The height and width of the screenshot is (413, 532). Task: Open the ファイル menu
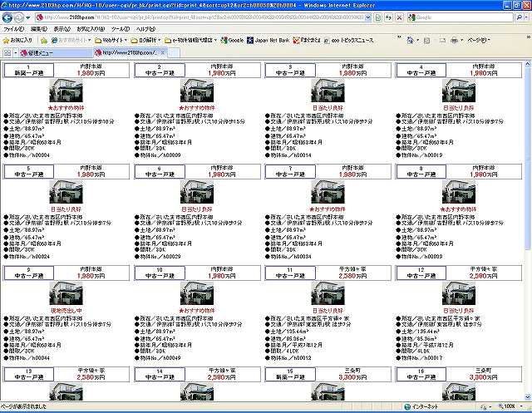point(13,29)
